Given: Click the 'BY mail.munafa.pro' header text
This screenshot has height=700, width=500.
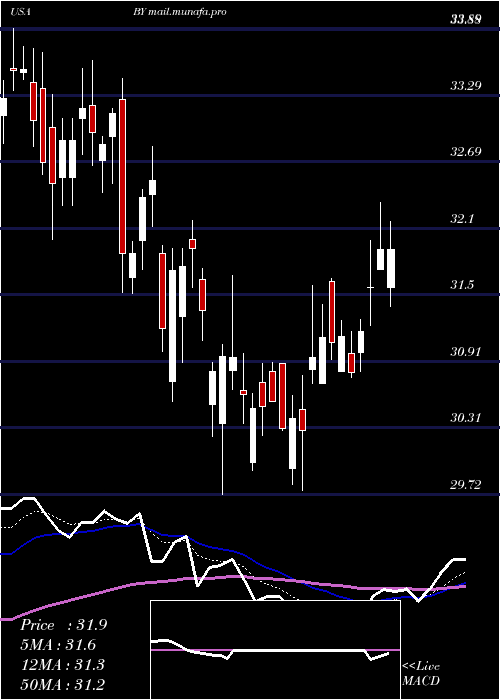Looking at the screenshot, I should tap(179, 12).
